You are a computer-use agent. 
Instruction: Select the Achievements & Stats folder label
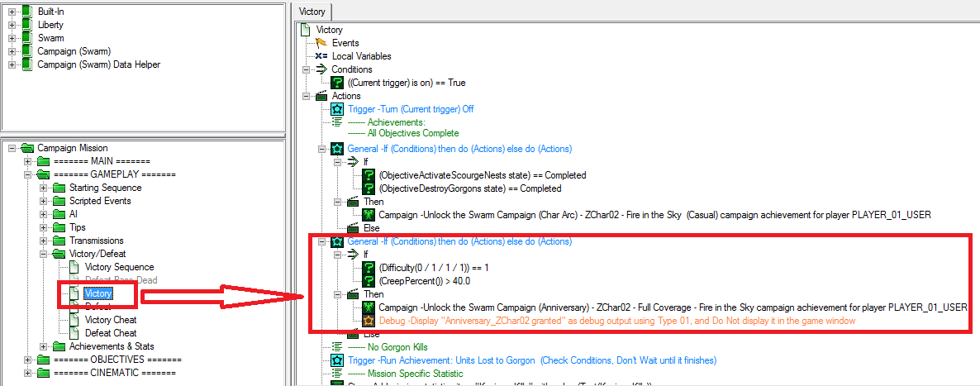[x=112, y=346]
